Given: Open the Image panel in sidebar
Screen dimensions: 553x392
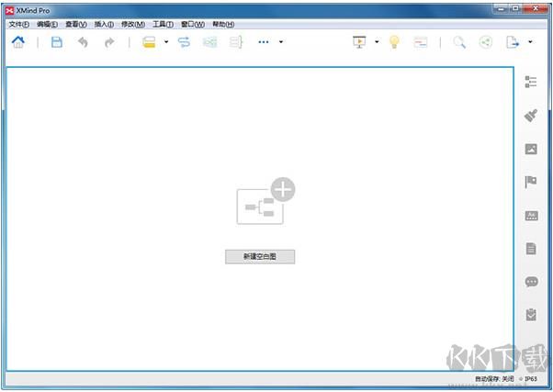Looking at the screenshot, I should click(x=531, y=149).
